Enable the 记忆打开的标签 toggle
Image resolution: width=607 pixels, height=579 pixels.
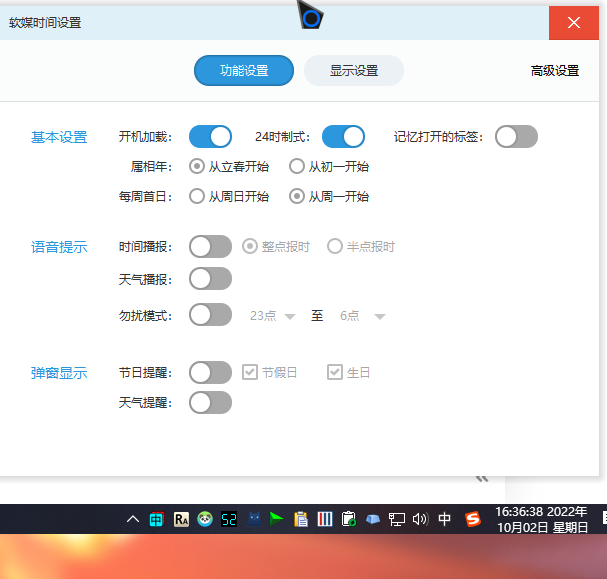pyautogui.click(x=516, y=136)
